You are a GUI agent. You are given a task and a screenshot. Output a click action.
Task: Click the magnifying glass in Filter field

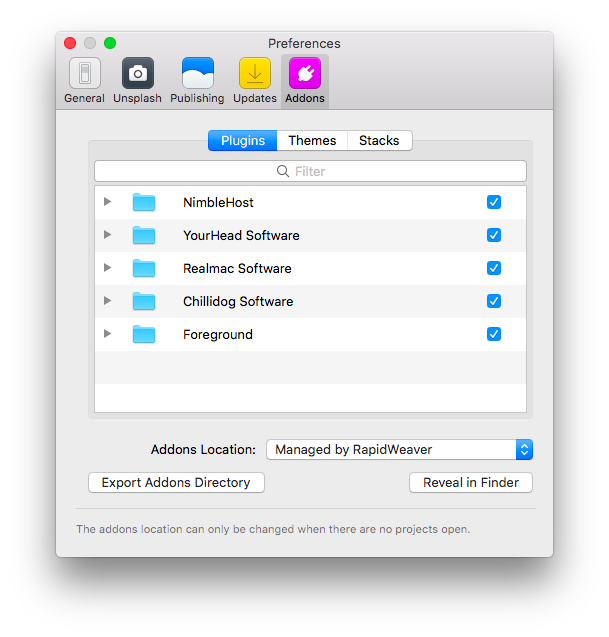click(283, 171)
